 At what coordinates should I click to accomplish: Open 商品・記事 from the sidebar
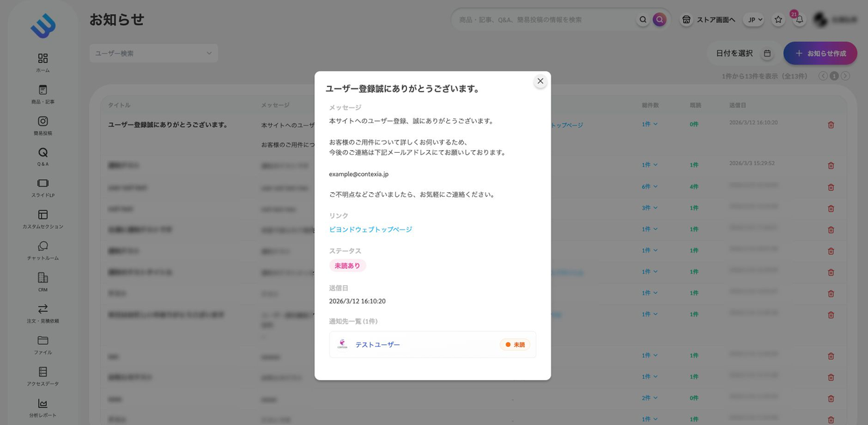[43, 94]
